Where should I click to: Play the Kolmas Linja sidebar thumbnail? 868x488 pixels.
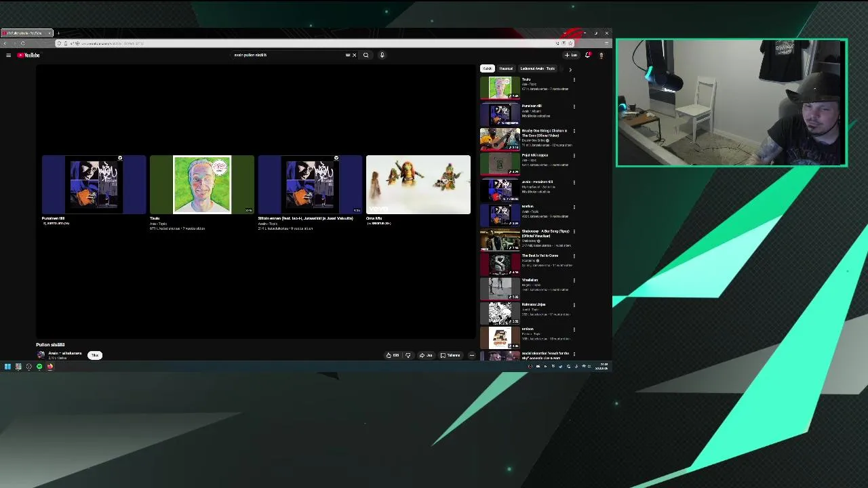500,312
